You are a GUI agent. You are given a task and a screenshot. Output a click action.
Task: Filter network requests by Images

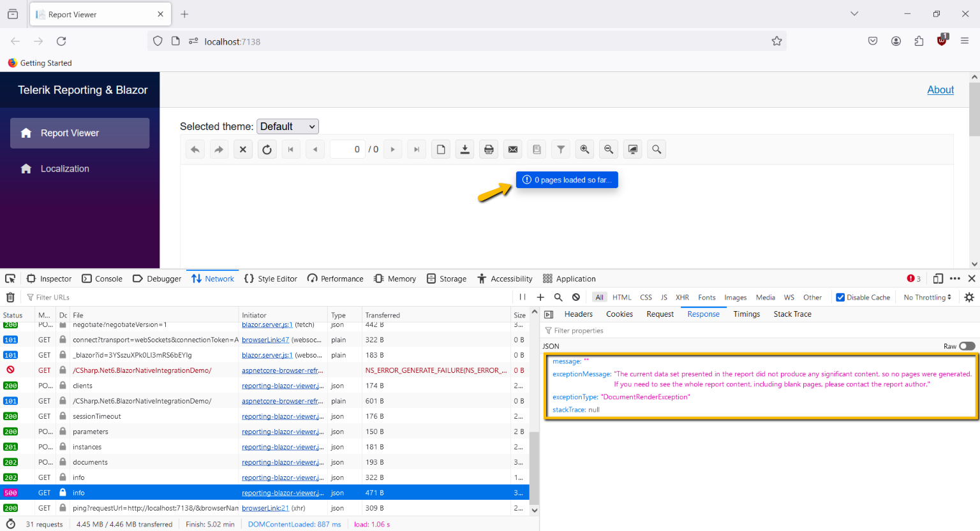click(735, 297)
